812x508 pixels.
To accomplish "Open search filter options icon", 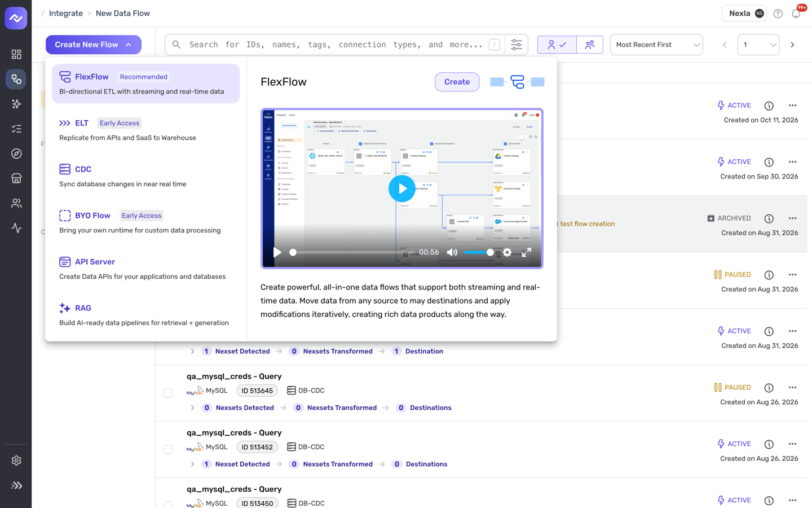I will 516,45.
